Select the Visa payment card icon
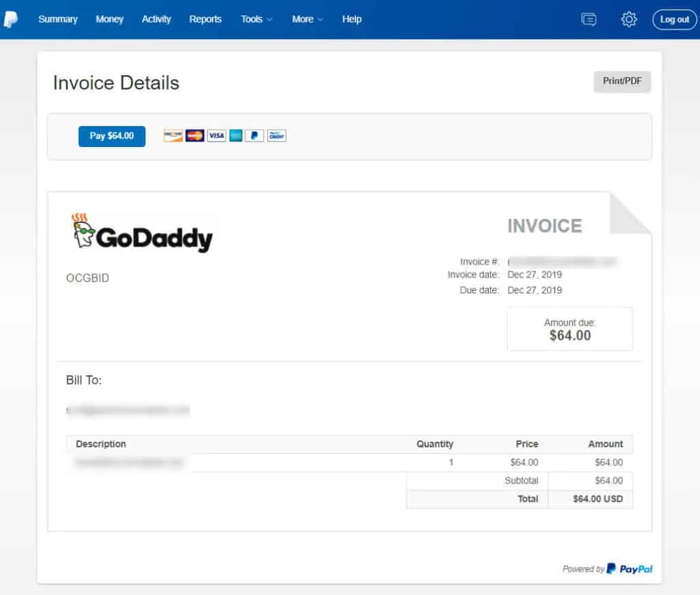The image size is (700, 595). [217, 135]
